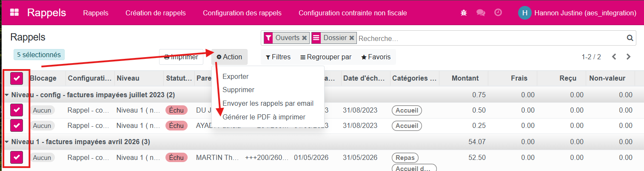Remove the Dossier group tag

[352, 38]
